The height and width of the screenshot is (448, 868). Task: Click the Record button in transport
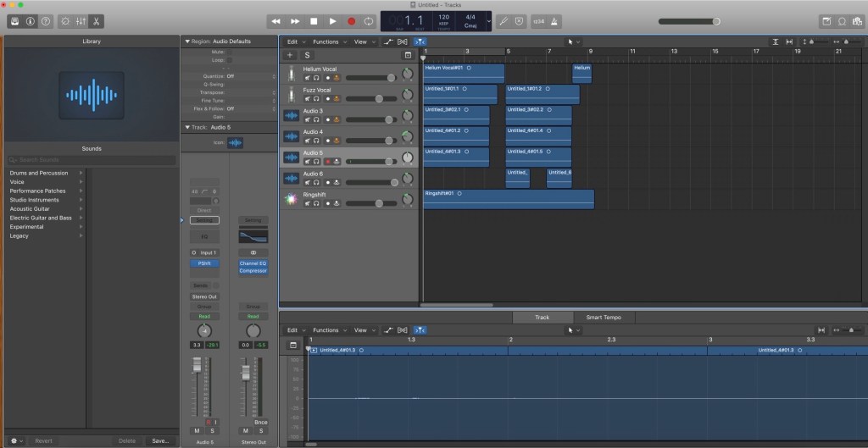click(351, 20)
